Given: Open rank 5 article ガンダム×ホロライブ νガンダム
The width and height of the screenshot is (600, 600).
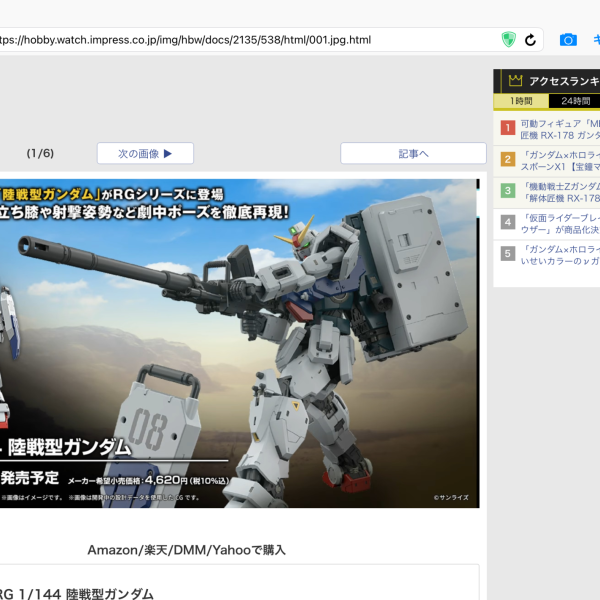Looking at the screenshot, I should (560, 255).
